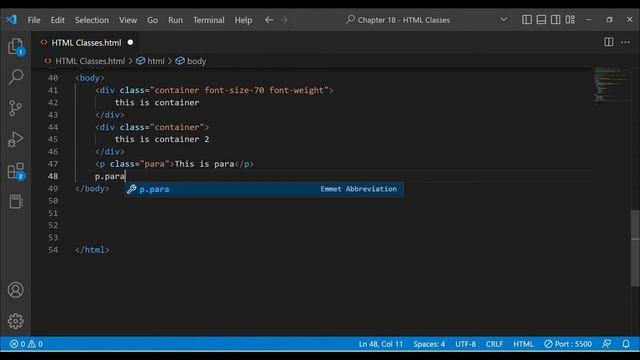The width and height of the screenshot is (640, 360).
Task: Go forward with the right arrow
Action: point(284,20)
